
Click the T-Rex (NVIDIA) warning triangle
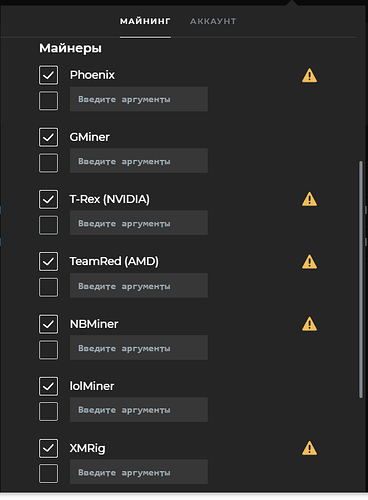click(309, 199)
